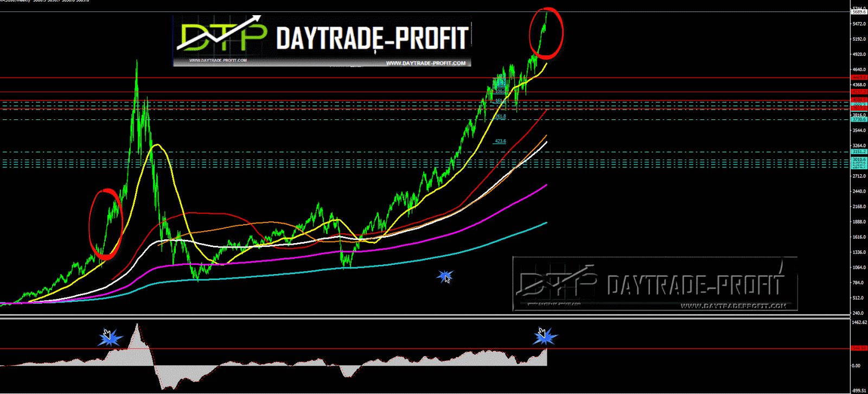The height and width of the screenshot is (394, 868).
Task: Click the cyan 3151.2 price level label
Action: coord(859,152)
